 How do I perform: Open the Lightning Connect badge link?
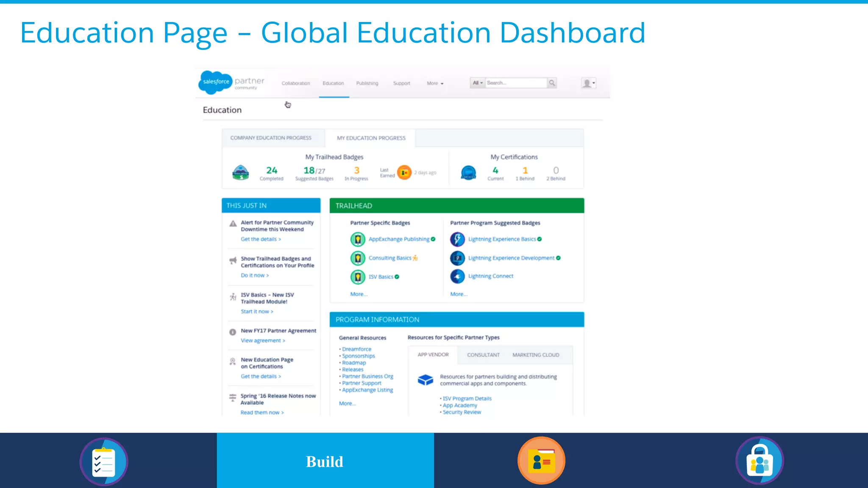[x=490, y=276]
